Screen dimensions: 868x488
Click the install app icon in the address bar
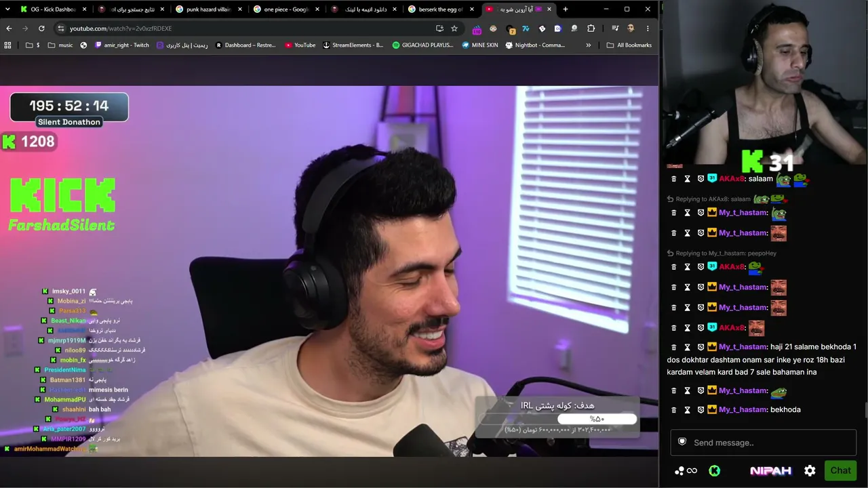pyautogui.click(x=439, y=28)
